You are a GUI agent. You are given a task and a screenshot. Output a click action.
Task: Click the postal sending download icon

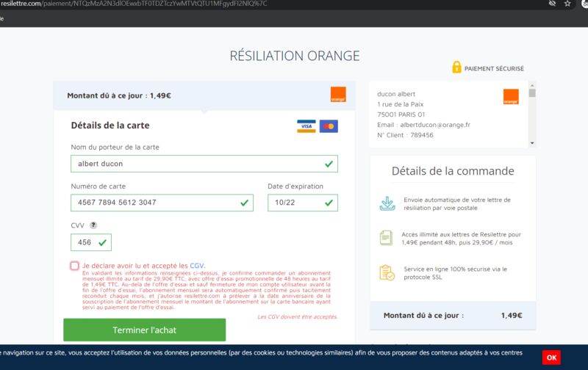tap(387, 204)
